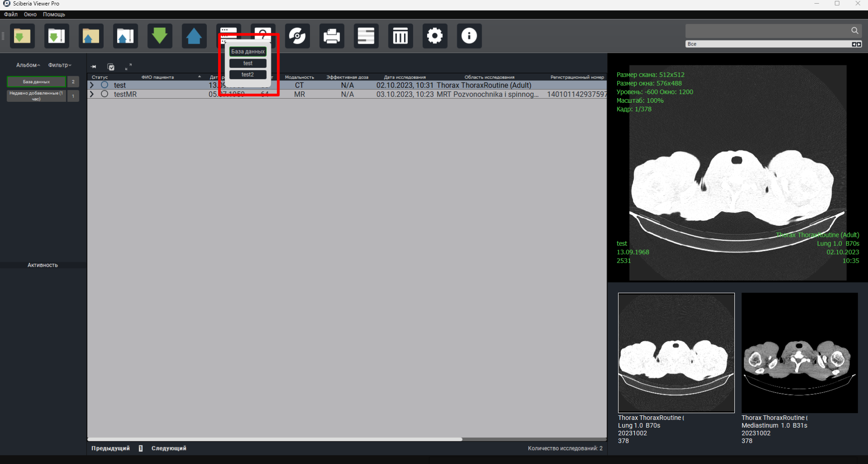Click Следующий page button
Image resolution: width=868 pixels, height=464 pixels.
pos(169,448)
